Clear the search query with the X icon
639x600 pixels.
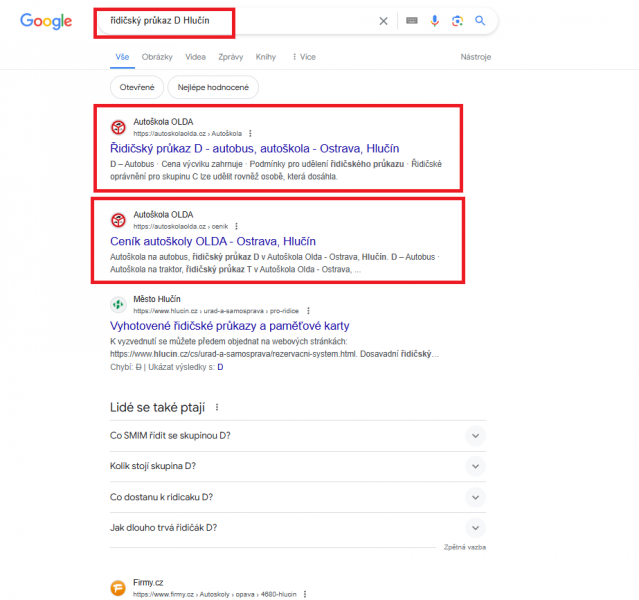[x=383, y=21]
